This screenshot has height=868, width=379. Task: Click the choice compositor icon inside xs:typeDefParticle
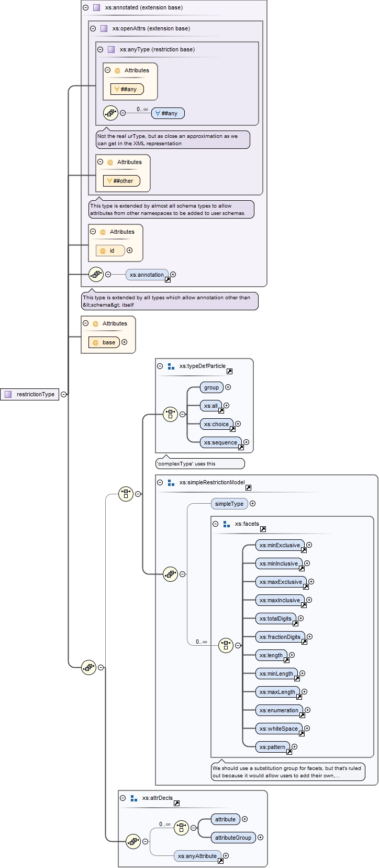171,414
